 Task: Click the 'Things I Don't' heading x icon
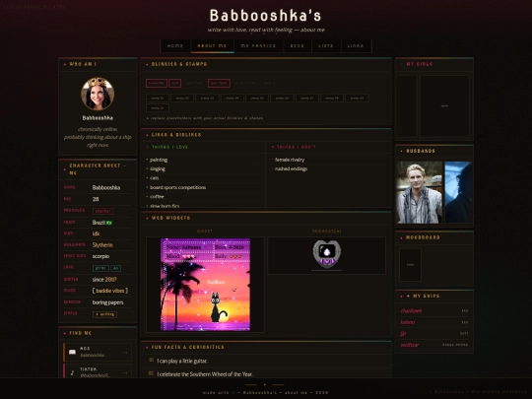273,147
